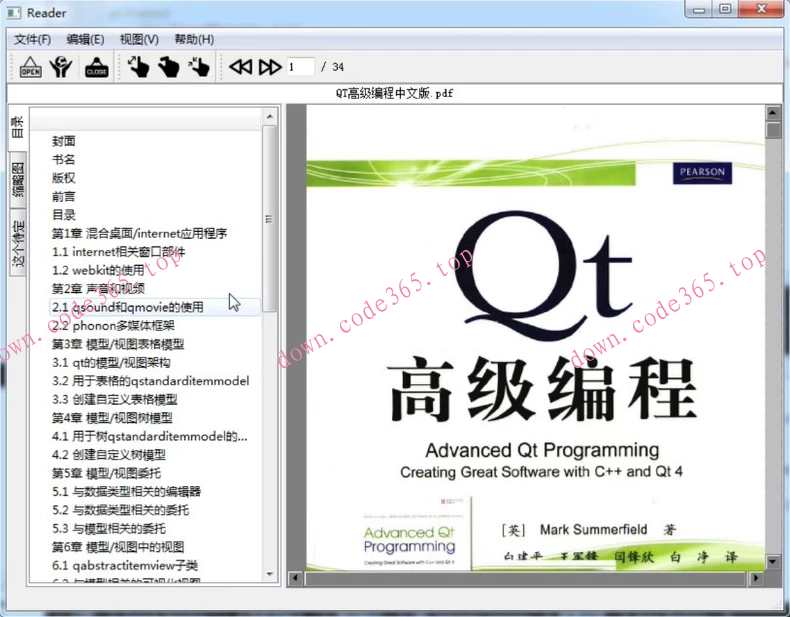Open section 1.1 internet相关窗口部件
The width and height of the screenshot is (790, 617).
(118, 252)
